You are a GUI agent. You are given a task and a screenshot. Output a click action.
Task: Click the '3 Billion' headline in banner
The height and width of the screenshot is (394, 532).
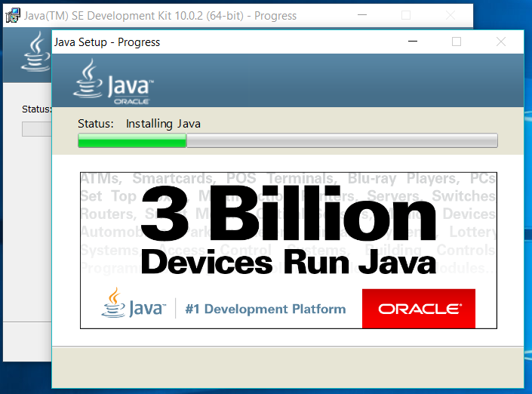(x=288, y=214)
